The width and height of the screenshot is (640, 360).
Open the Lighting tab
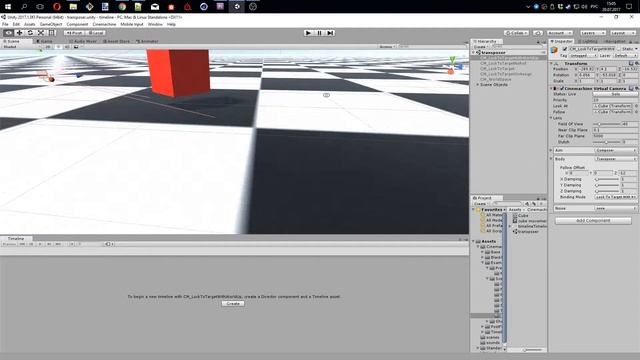(x=588, y=41)
